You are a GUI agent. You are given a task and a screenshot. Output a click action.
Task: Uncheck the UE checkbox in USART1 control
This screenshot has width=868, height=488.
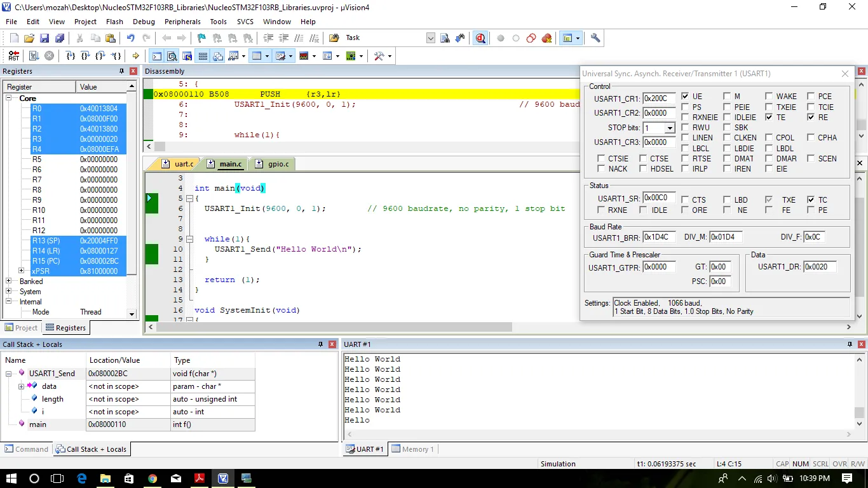[685, 97]
